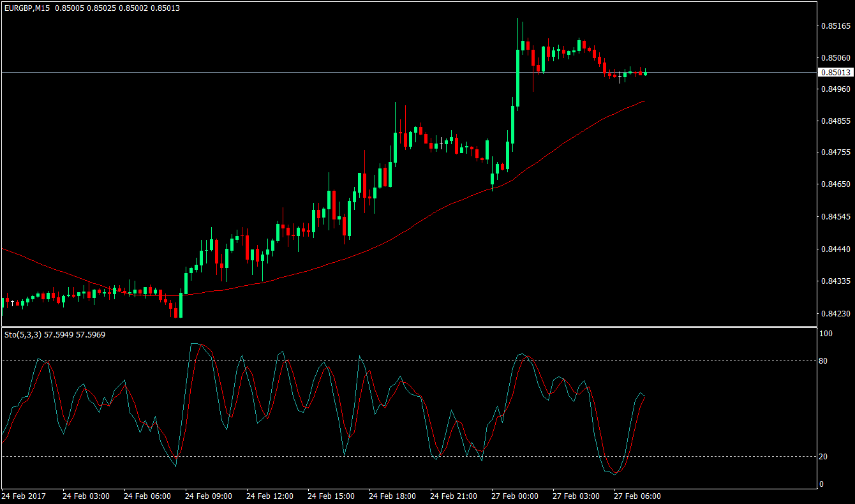Click the current price tag 0.85013
Screen dimensions: 855x504
[x=835, y=72]
